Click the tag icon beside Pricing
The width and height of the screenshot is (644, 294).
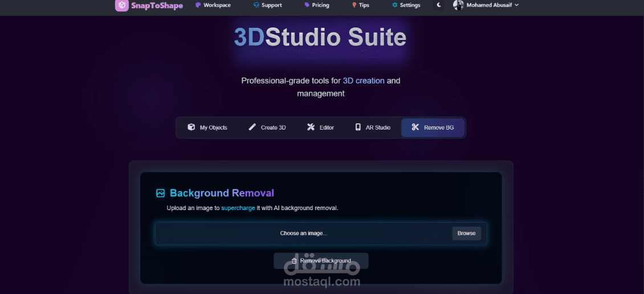(x=307, y=5)
